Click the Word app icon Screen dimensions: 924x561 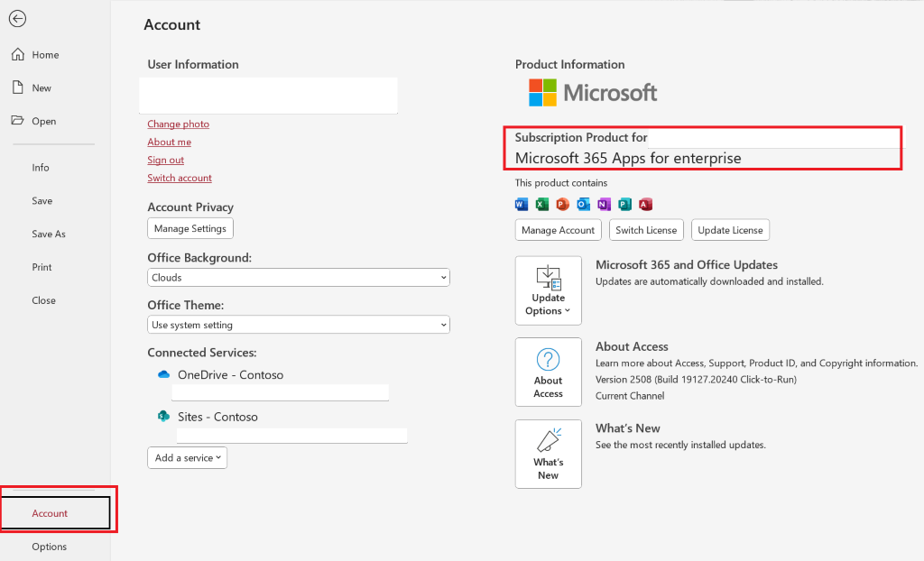[x=522, y=205]
